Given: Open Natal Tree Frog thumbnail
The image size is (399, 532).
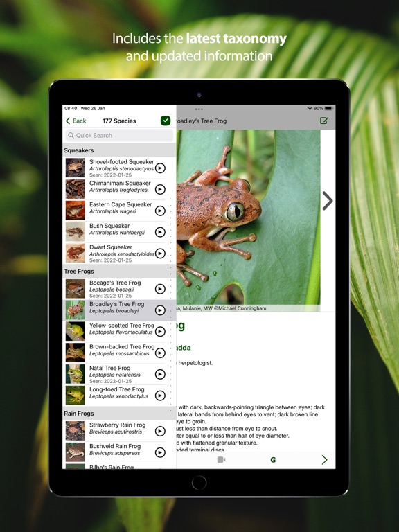Looking at the screenshot, I should tap(76, 374).
